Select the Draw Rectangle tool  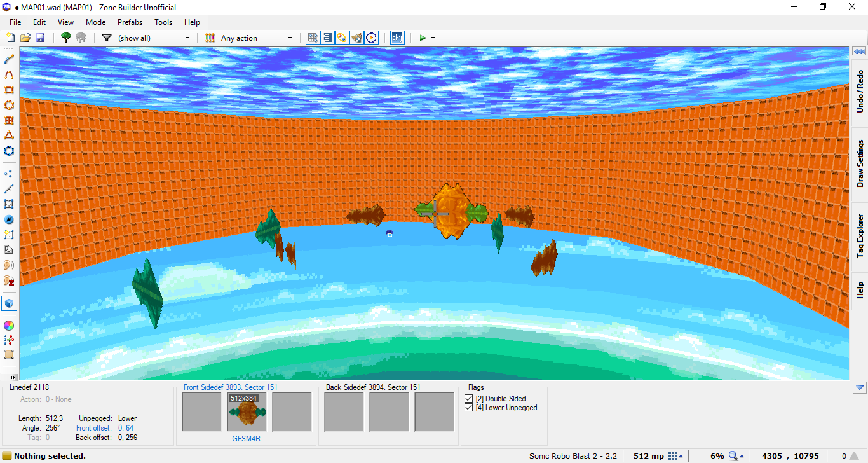(x=9, y=90)
